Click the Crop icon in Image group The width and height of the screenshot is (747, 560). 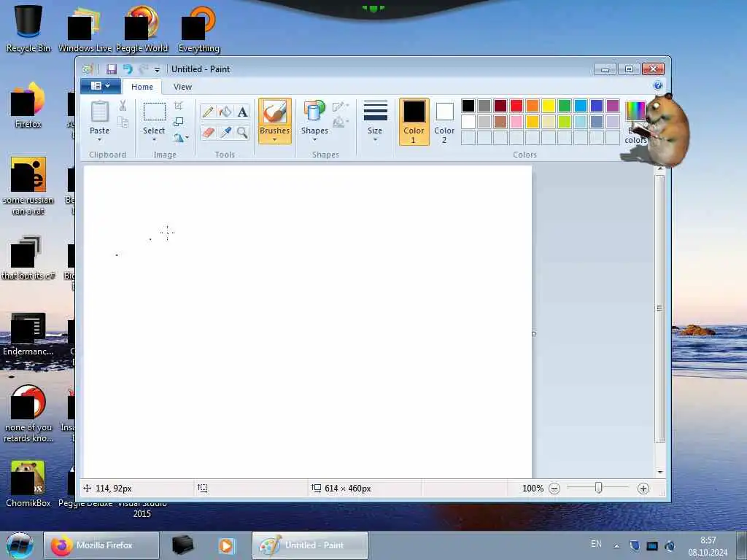tap(179, 106)
